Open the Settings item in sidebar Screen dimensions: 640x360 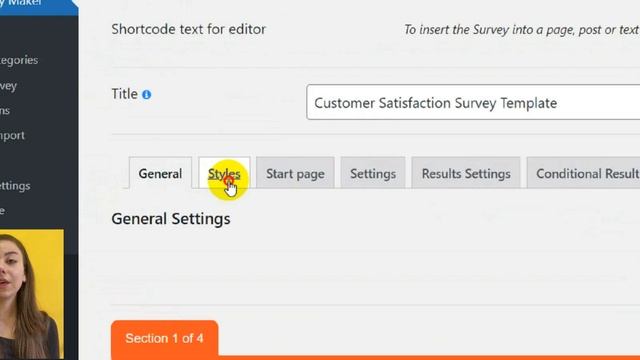[x=15, y=186]
